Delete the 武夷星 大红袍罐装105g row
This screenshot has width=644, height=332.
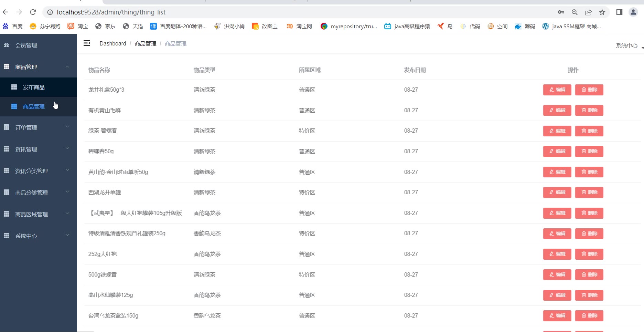(x=589, y=213)
